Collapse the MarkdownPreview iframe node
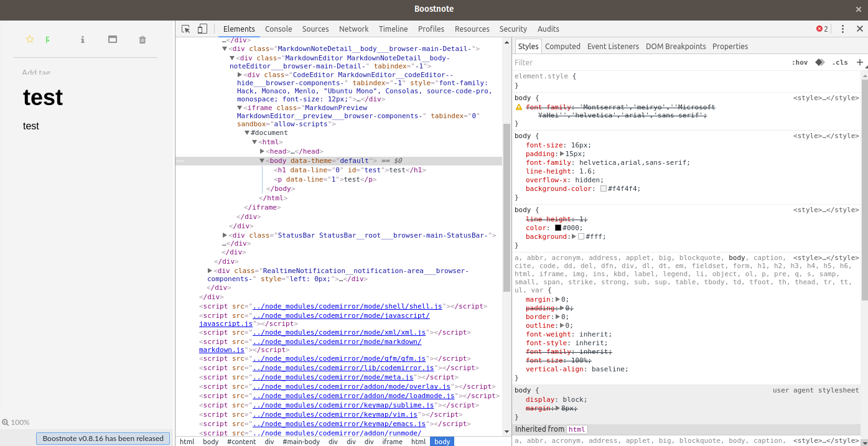The image size is (868, 446). [240, 108]
